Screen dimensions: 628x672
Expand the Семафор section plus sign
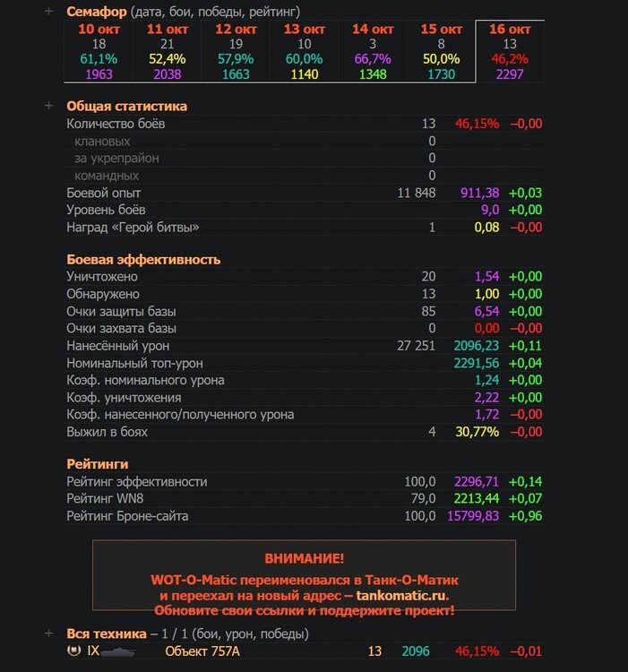point(49,11)
